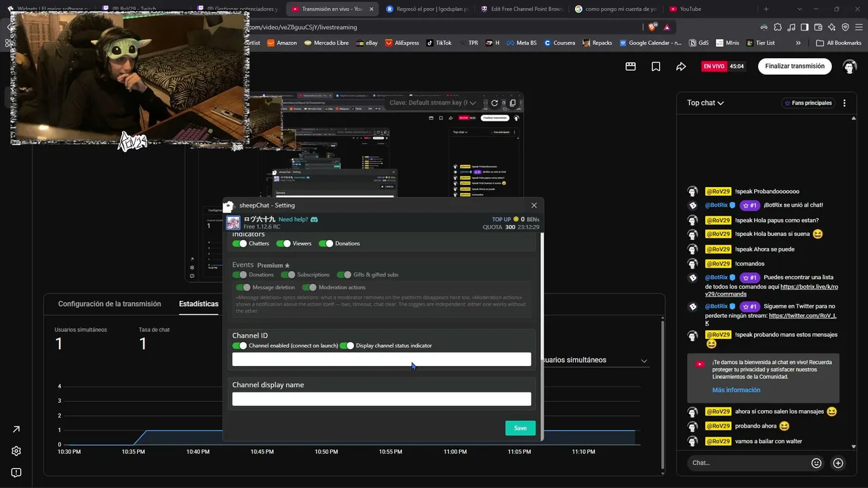
Task: Click the diagonal arrow icon in left sidebar
Action: click(x=16, y=429)
